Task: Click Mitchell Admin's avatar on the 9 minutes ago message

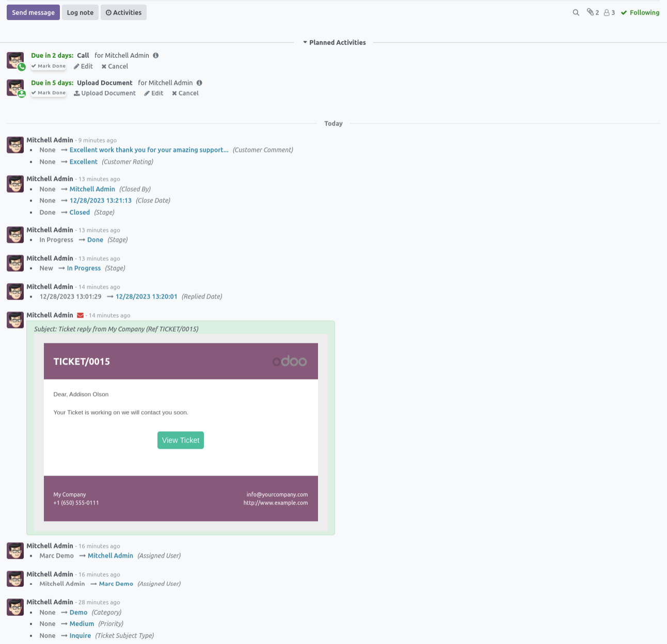Action: click(x=15, y=145)
